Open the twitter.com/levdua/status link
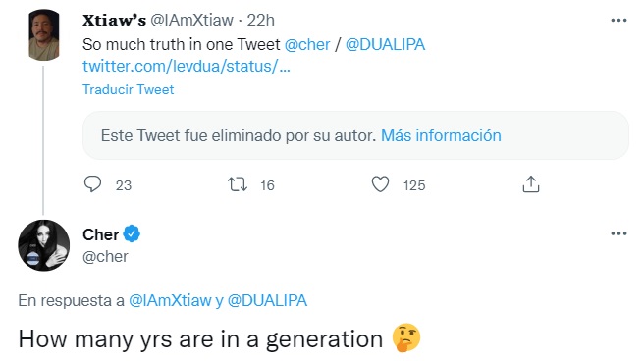Viewport: 644px width, 361px height. coord(187,66)
